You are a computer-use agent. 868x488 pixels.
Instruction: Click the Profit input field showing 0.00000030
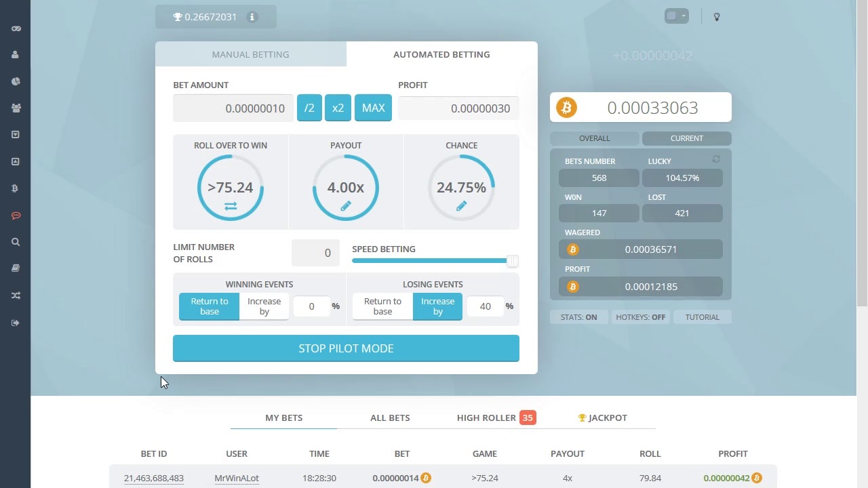[x=458, y=108]
